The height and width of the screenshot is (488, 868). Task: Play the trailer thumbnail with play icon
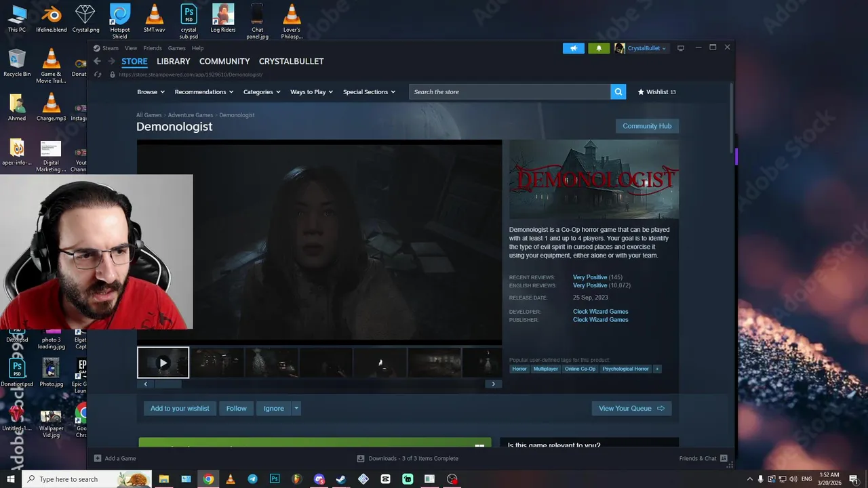tap(163, 363)
